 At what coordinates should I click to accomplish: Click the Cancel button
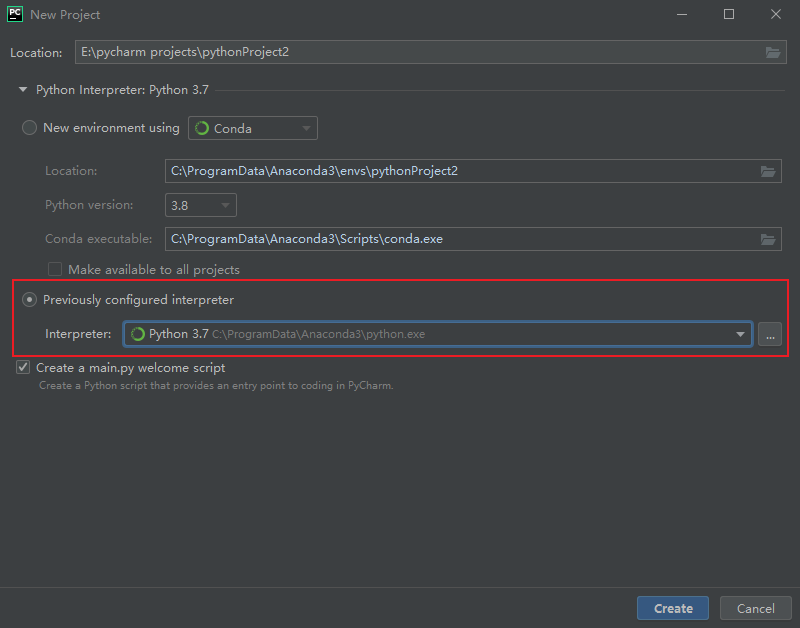[756, 608]
